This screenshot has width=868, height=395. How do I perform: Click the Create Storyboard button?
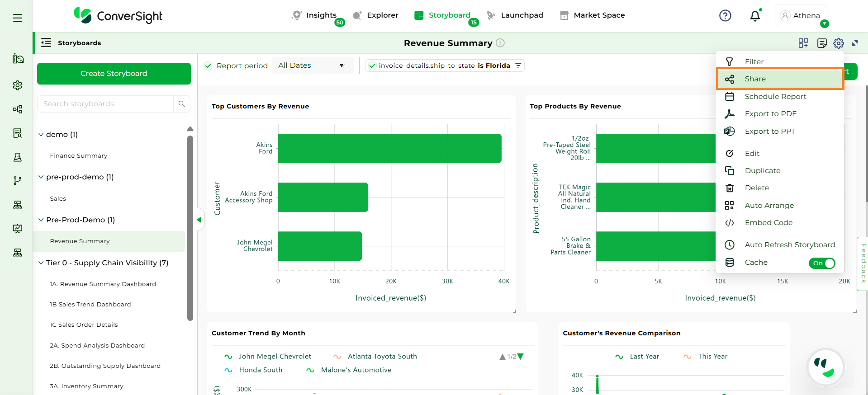click(114, 74)
